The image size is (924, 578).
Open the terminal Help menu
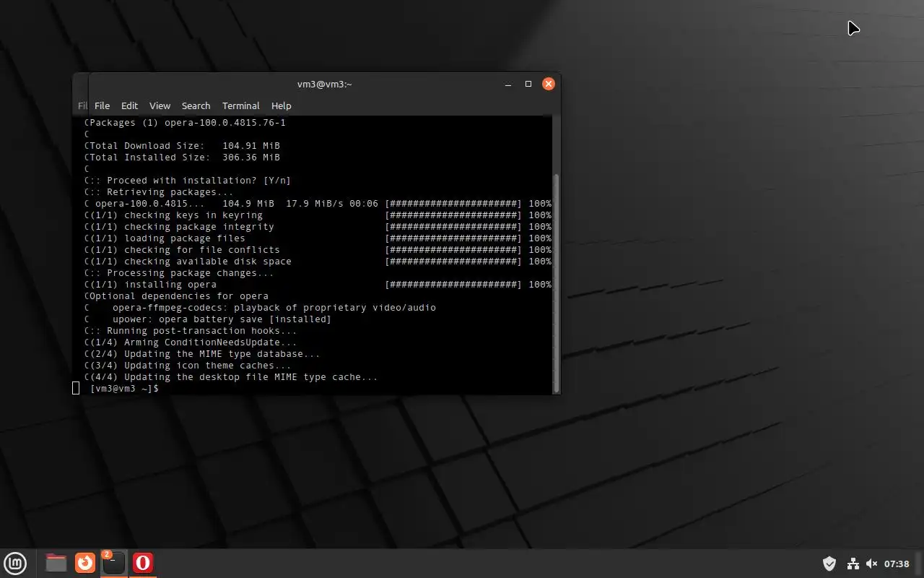point(281,105)
